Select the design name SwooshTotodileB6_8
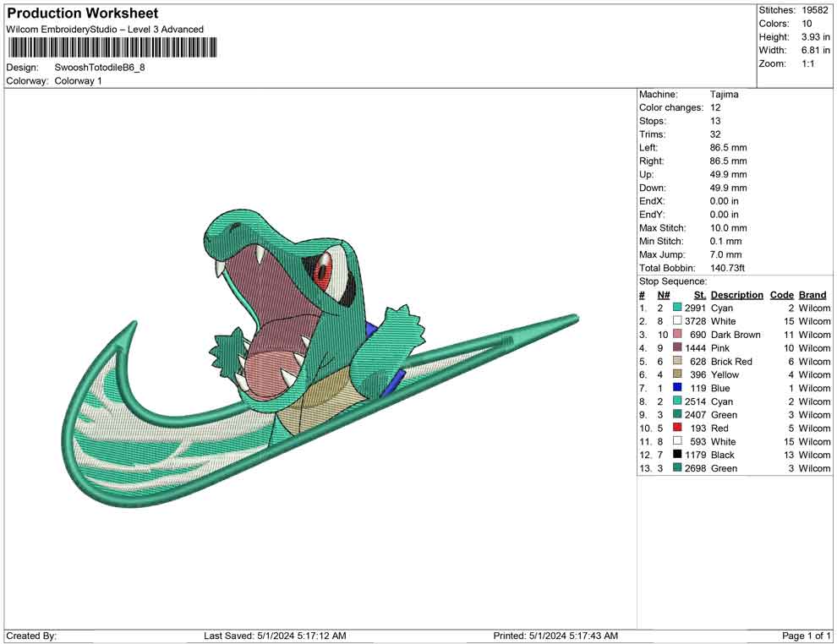The image size is (837, 644). [100, 68]
